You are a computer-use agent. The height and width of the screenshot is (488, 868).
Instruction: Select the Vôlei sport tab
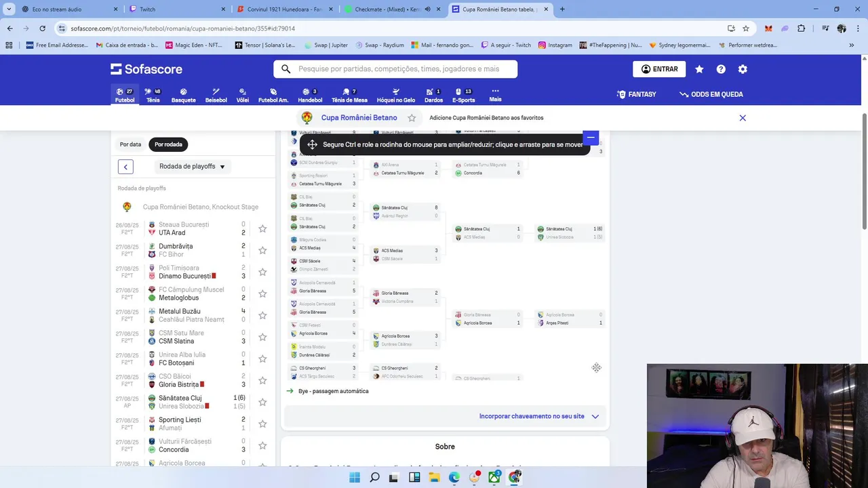coord(242,95)
